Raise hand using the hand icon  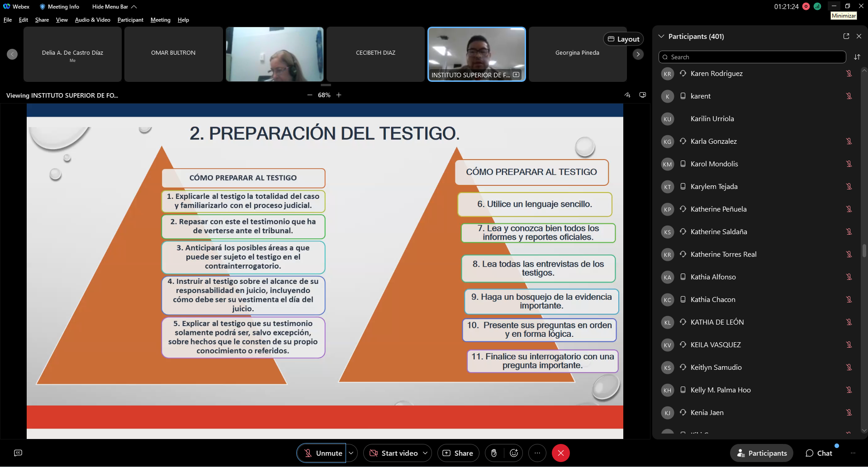[x=494, y=453]
